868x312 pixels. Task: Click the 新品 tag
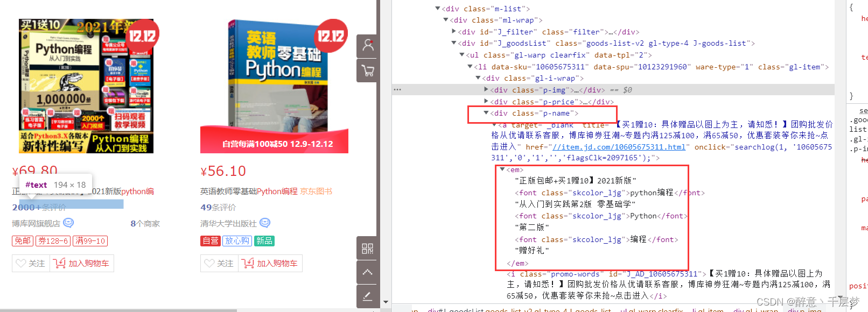pyautogui.click(x=264, y=241)
